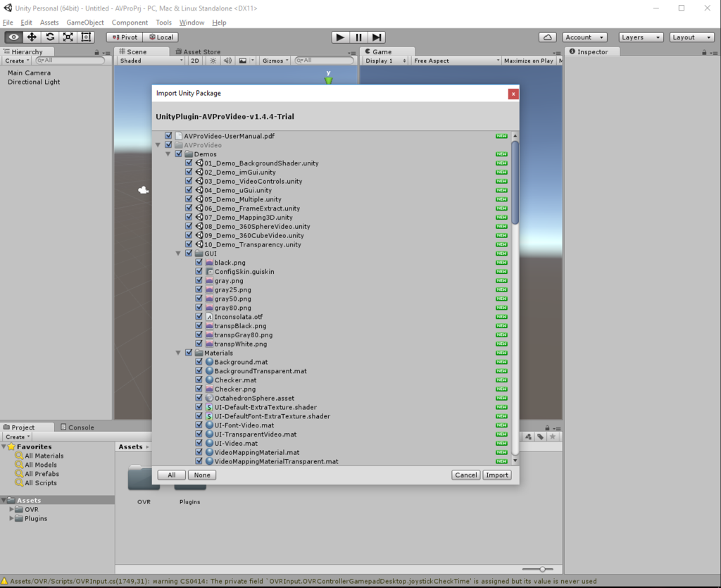
Task: Click search by label tag icon
Action: point(540,437)
